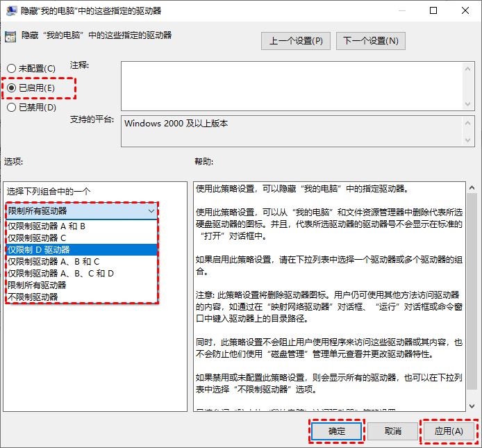Pick 仅限制 D 驱动器 from list
Image resolution: width=482 pixels, height=448 pixels.
click(39, 249)
